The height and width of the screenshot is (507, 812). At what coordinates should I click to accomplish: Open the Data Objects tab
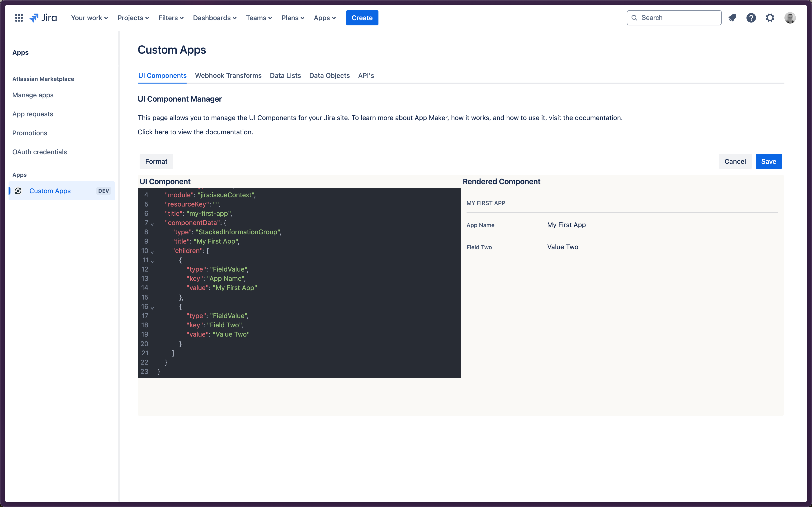point(329,75)
